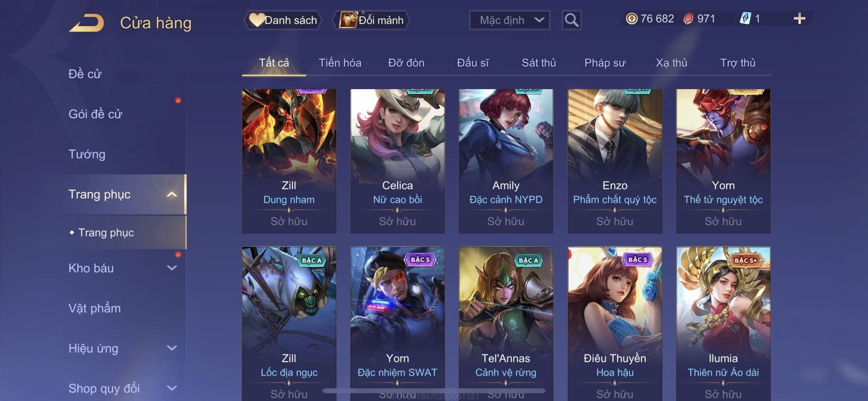Select the Celica Nữ cao bồi skin card
This screenshot has height=401, width=868.
coord(398,161)
